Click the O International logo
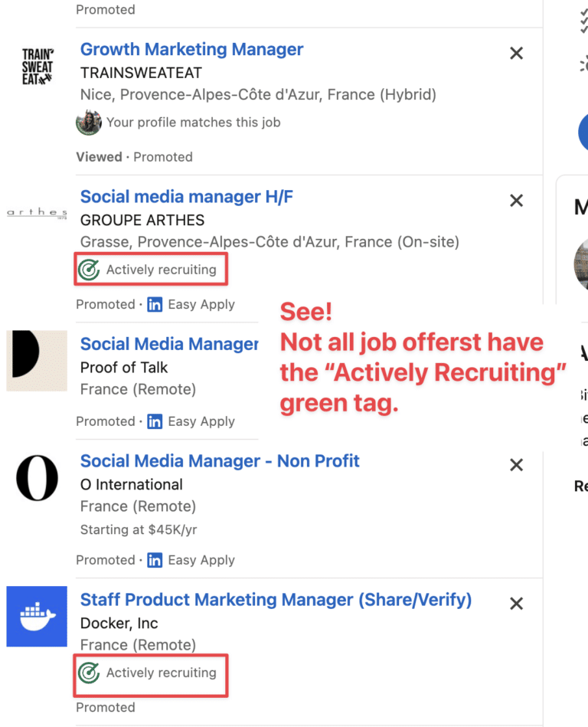The width and height of the screenshot is (588, 727). 36,477
